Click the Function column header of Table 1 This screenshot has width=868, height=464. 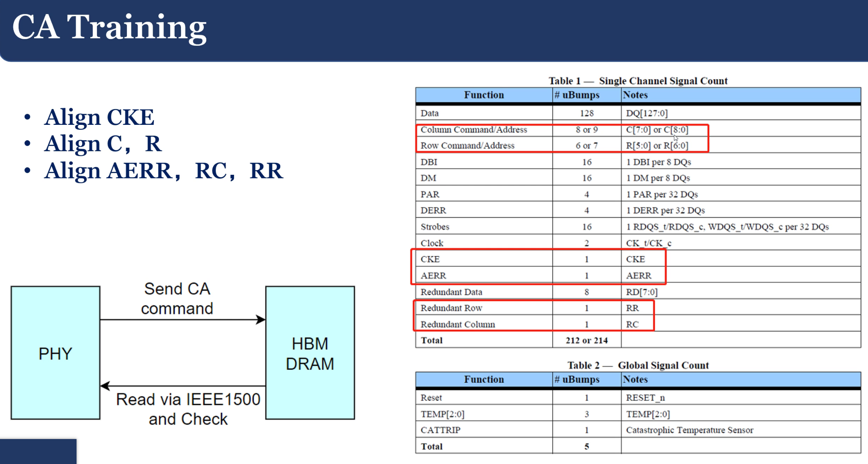(484, 95)
